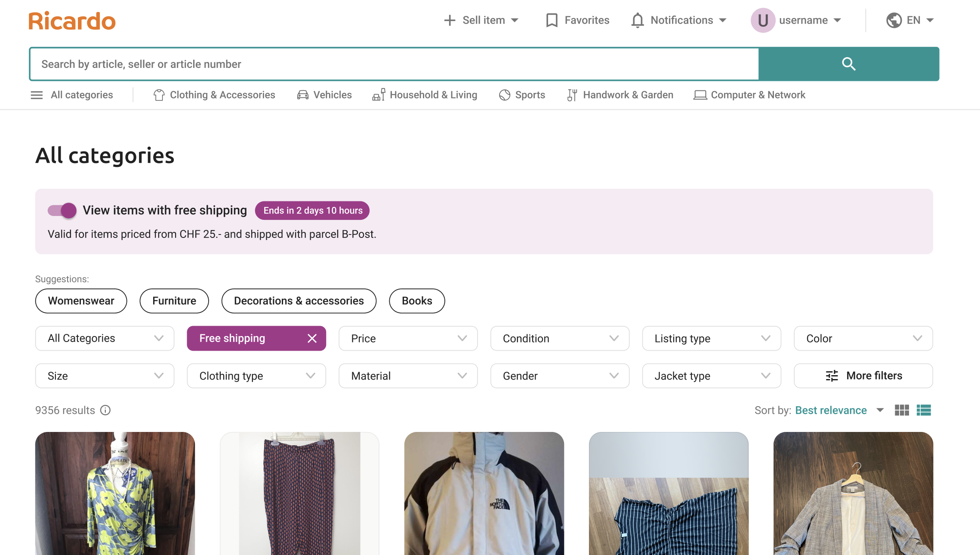Click the Notifications bell icon

(x=638, y=20)
